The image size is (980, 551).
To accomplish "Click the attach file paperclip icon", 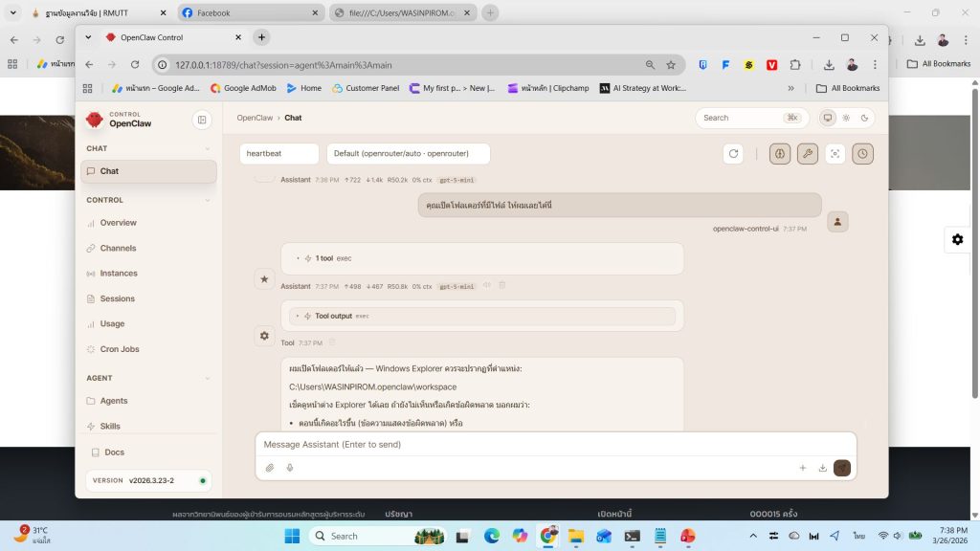I will (270, 468).
